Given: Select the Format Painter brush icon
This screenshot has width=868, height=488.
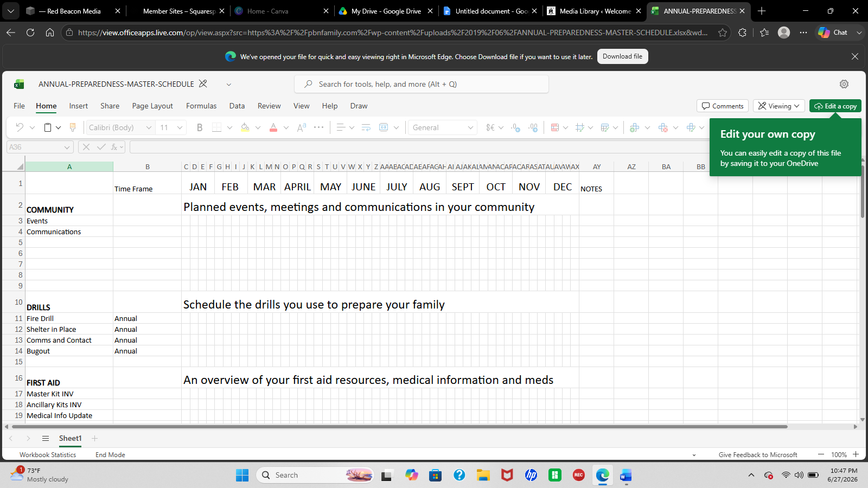Looking at the screenshot, I should 73,127.
